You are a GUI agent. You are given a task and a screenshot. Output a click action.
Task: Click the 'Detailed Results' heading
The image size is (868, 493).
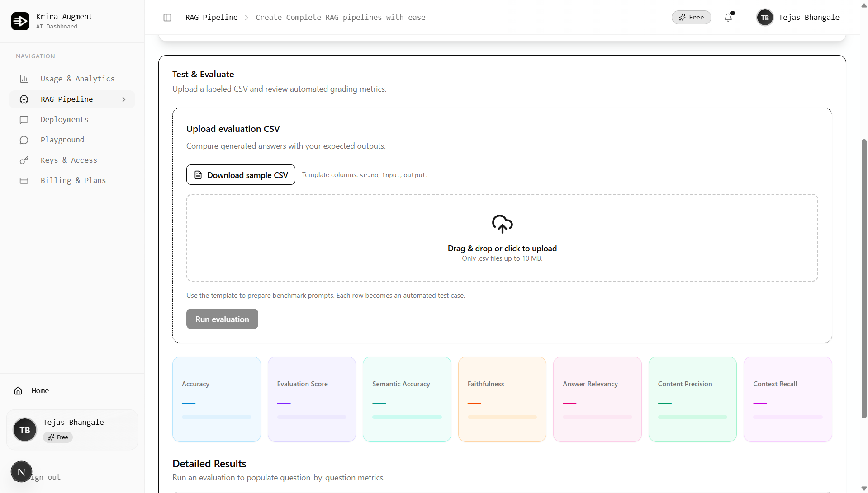pos(209,464)
